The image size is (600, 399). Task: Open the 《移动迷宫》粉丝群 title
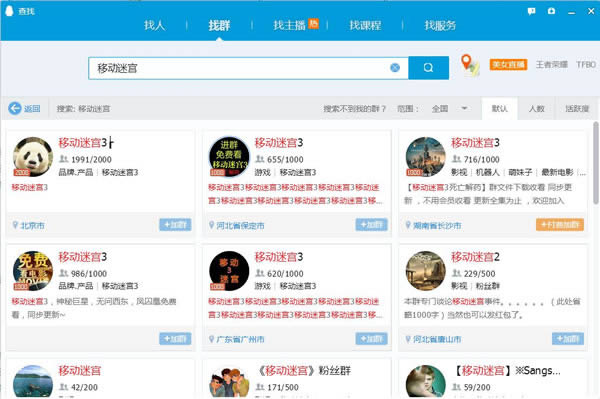(x=303, y=370)
